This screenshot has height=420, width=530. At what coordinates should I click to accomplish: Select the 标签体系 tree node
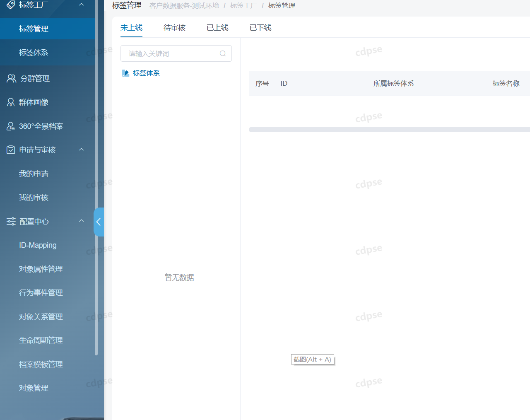(x=146, y=73)
